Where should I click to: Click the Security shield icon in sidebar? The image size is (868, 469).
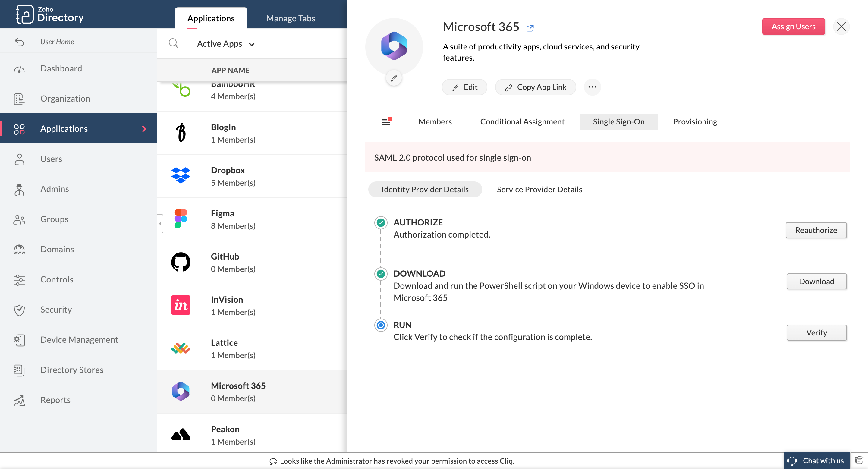click(19, 310)
